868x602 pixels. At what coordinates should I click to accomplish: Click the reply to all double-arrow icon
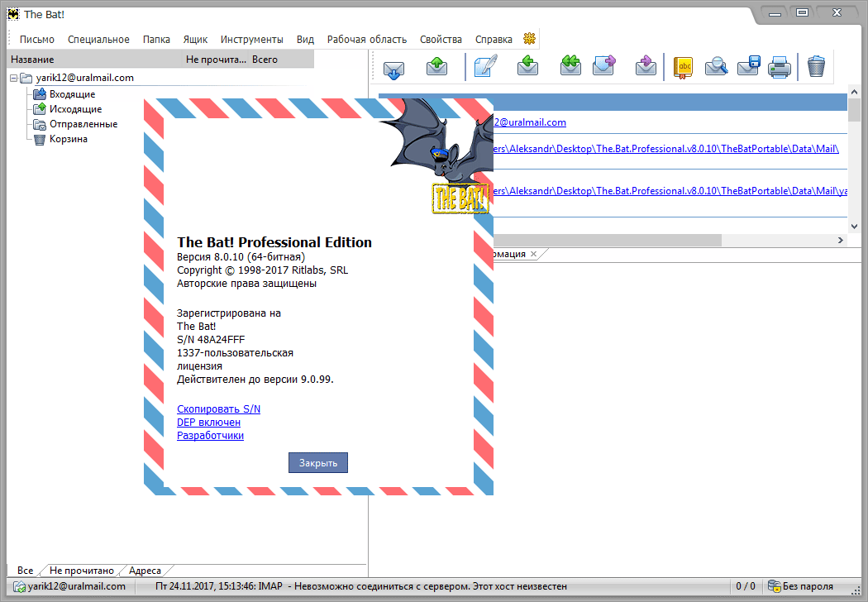pyautogui.click(x=570, y=66)
